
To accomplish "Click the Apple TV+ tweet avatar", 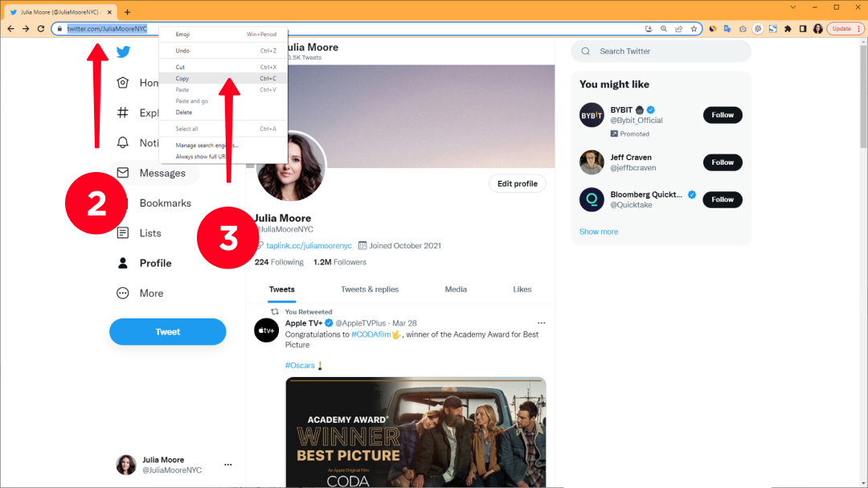I will (x=266, y=330).
